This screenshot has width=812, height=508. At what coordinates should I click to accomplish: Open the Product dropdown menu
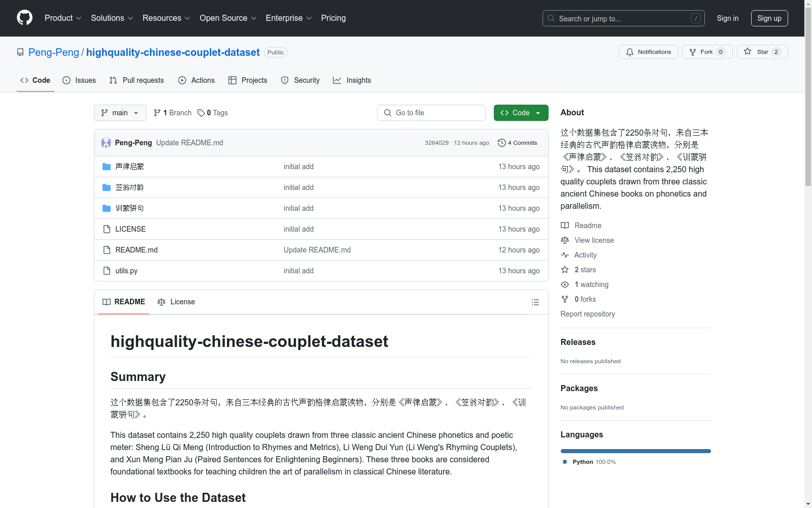pyautogui.click(x=63, y=18)
